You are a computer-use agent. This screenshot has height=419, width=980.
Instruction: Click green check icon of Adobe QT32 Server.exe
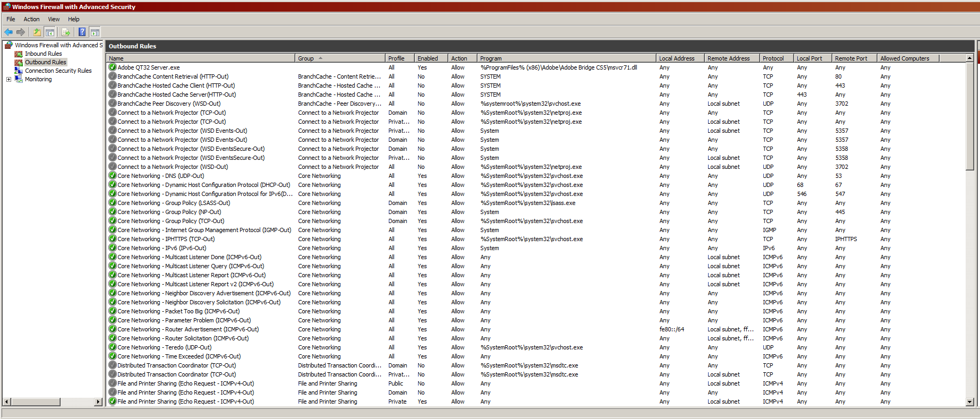tap(113, 67)
